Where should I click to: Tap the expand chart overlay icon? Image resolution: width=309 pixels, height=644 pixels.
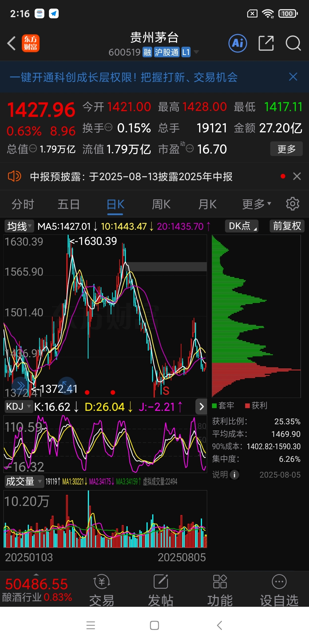pos(67,386)
